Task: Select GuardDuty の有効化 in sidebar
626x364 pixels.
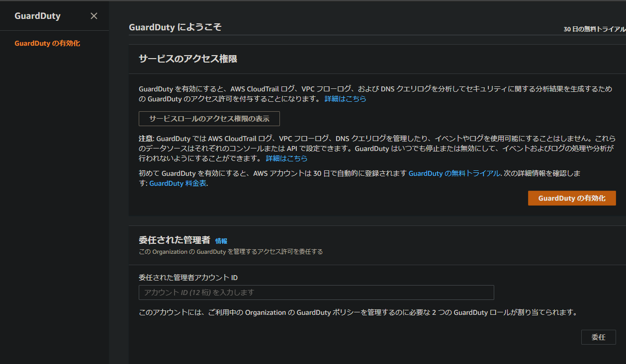Action: (47, 43)
